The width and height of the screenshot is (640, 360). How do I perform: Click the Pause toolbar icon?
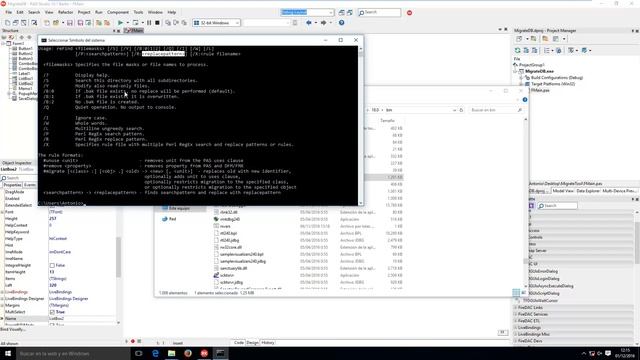(x=149, y=23)
